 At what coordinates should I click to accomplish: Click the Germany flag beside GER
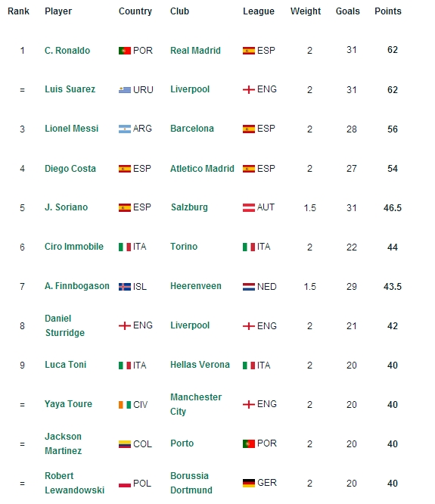(249, 483)
